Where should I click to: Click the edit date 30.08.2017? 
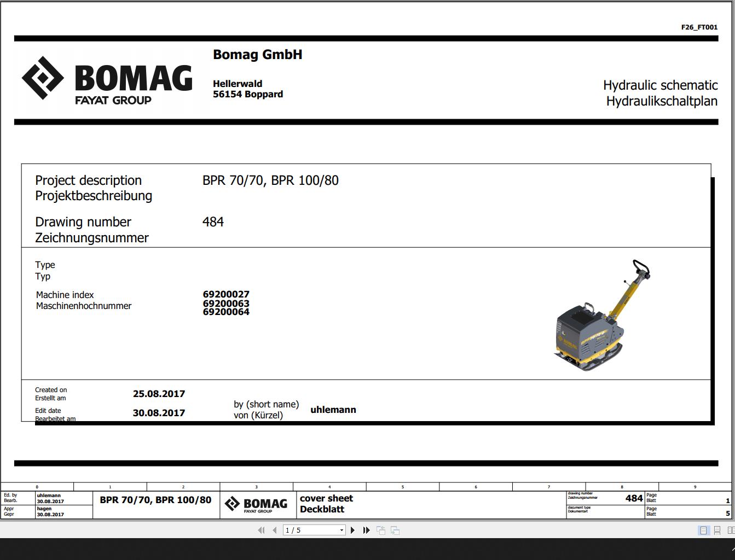coord(159,413)
